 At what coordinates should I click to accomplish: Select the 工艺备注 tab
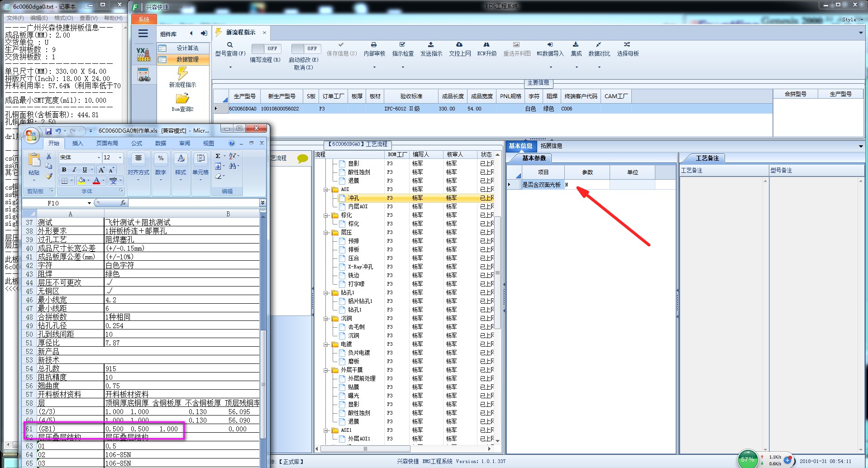[707, 158]
